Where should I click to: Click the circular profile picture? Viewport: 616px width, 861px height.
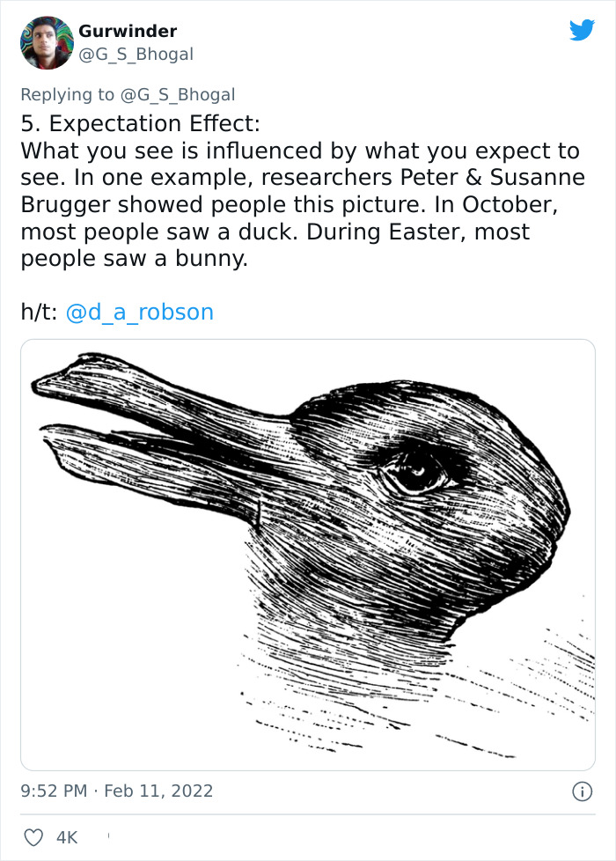[46, 41]
